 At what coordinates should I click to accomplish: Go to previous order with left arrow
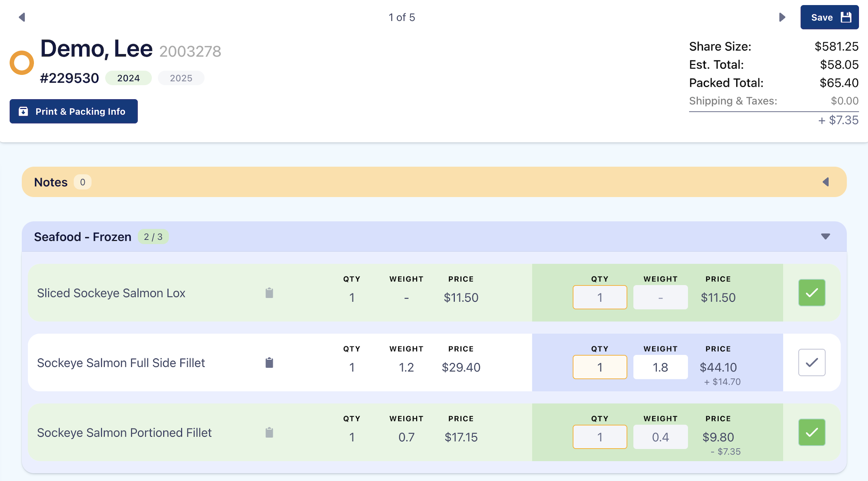22,17
